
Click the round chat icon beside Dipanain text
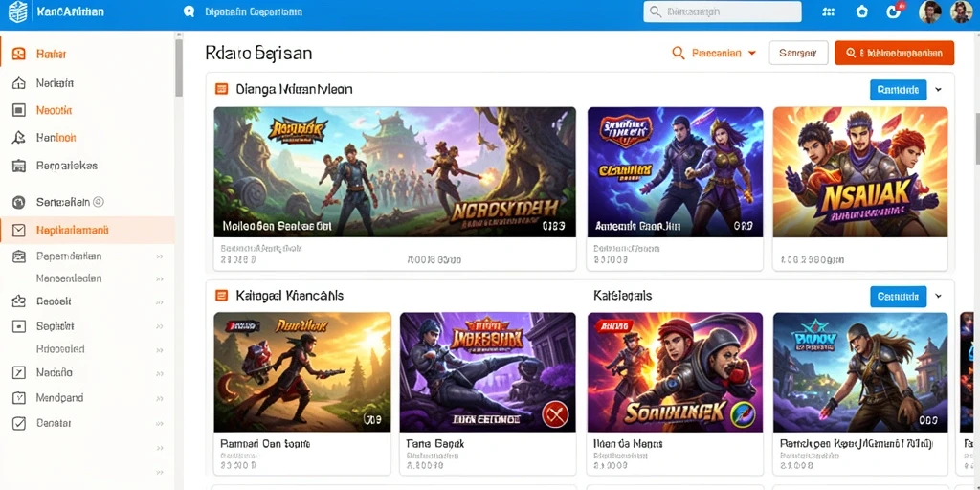pos(189,11)
